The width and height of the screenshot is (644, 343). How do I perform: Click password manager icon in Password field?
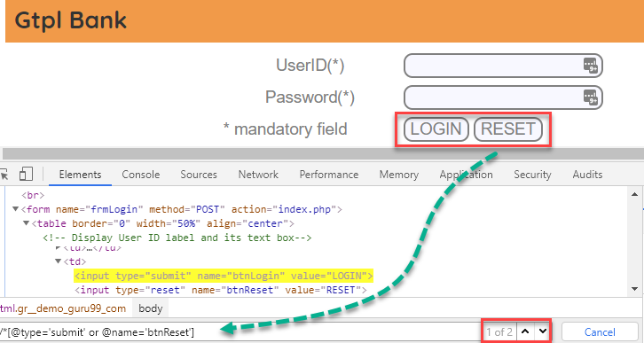click(590, 97)
